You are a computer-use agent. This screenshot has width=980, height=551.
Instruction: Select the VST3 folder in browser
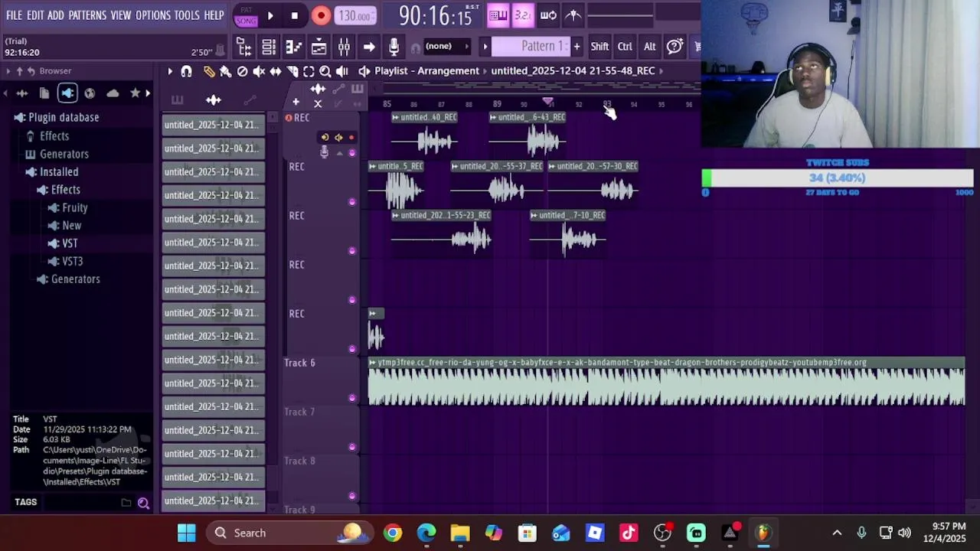pyautogui.click(x=65, y=262)
